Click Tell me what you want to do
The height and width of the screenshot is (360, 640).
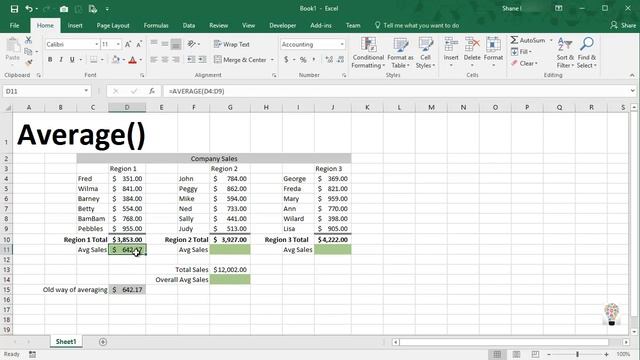click(417, 25)
